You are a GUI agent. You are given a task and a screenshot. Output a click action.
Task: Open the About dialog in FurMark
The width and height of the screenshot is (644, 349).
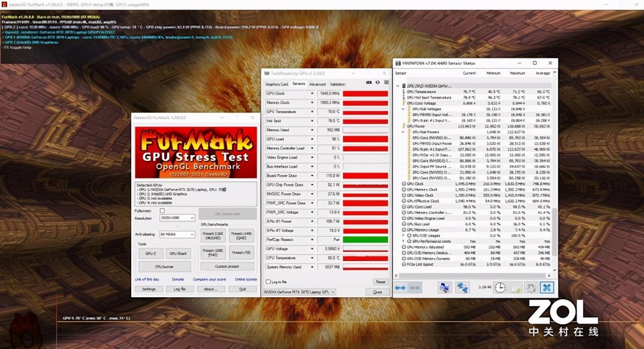click(x=211, y=289)
